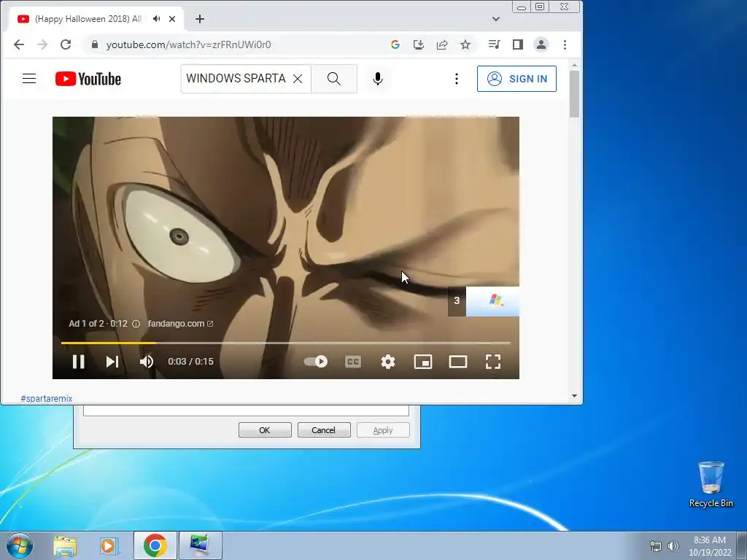Click the magnifier search button

(334, 79)
